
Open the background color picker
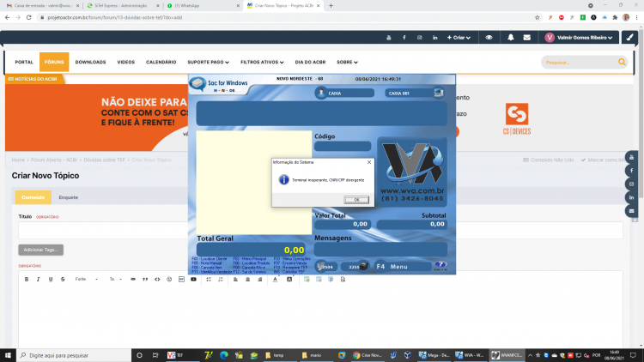coord(289,279)
